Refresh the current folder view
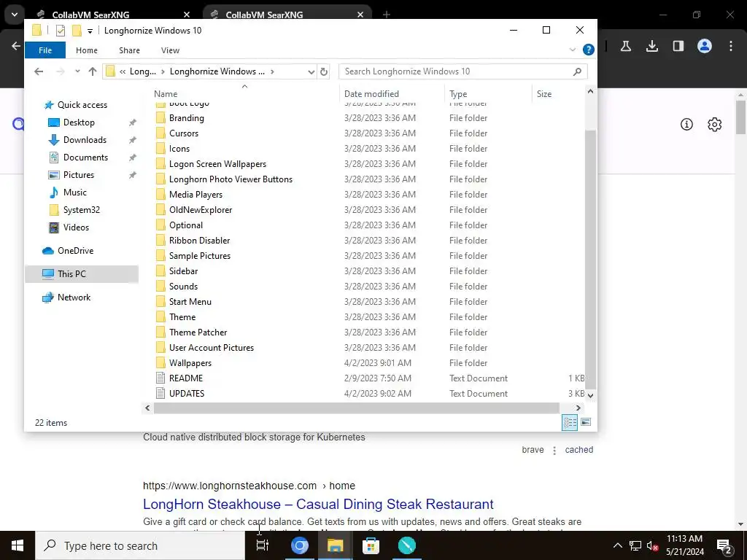 pyautogui.click(x=324, y=71)
